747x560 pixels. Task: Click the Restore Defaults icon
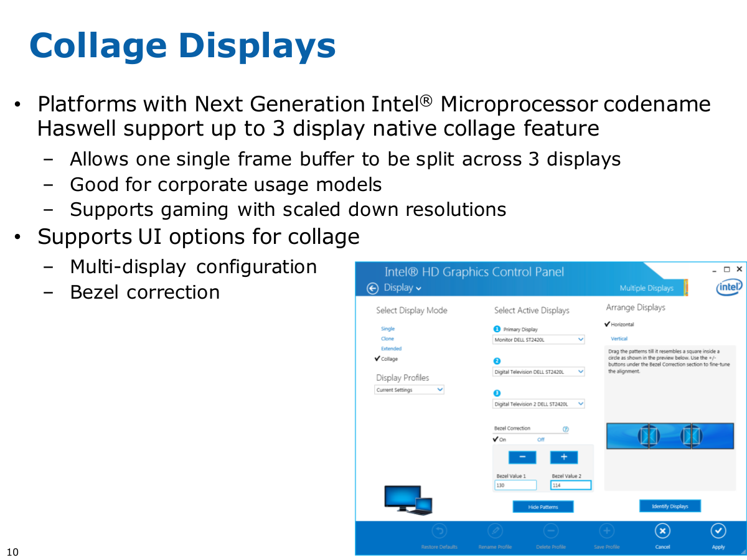439,531
